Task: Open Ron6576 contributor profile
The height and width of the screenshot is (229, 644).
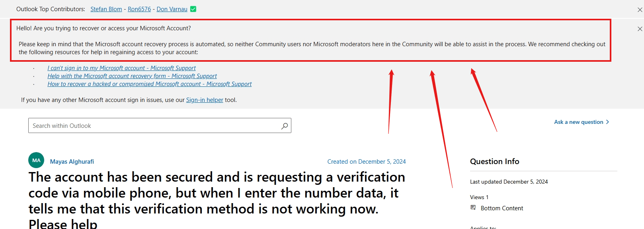Action: 139,9
